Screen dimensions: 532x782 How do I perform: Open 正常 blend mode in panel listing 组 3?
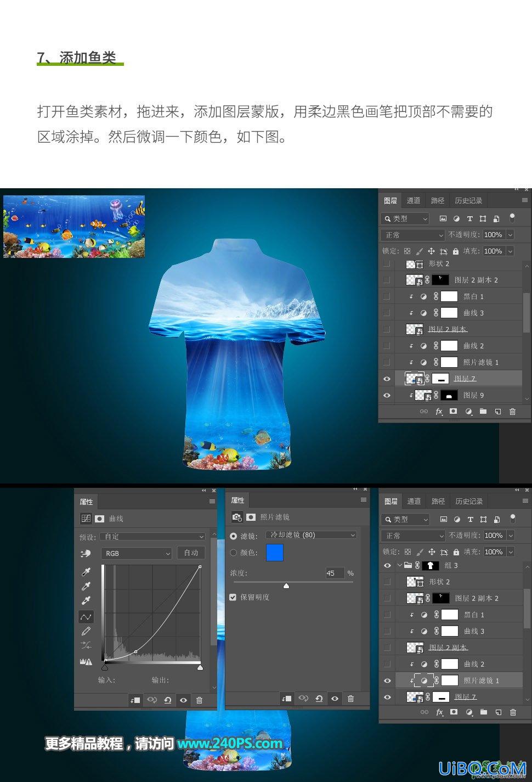tap(413, 536)
